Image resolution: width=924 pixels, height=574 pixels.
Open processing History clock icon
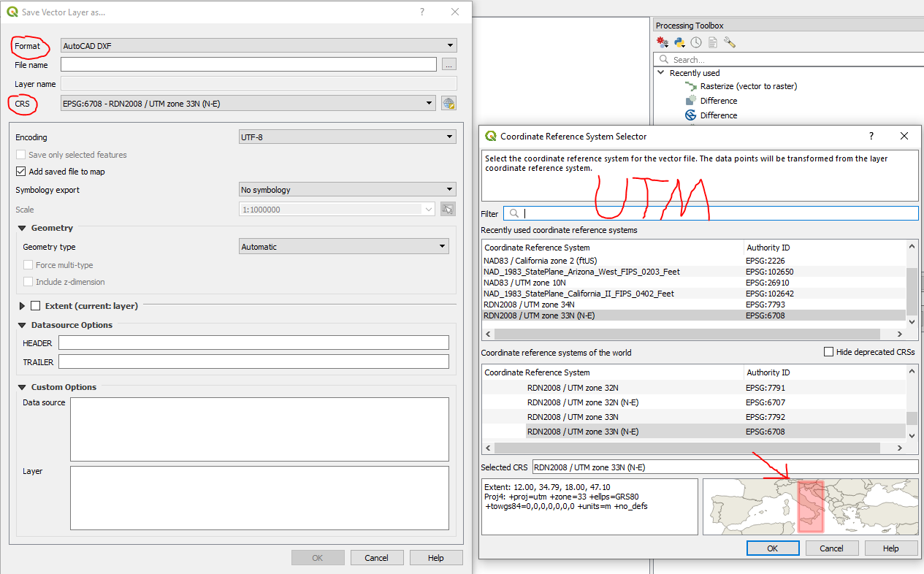pyautogui.click(x=696, y=42)
